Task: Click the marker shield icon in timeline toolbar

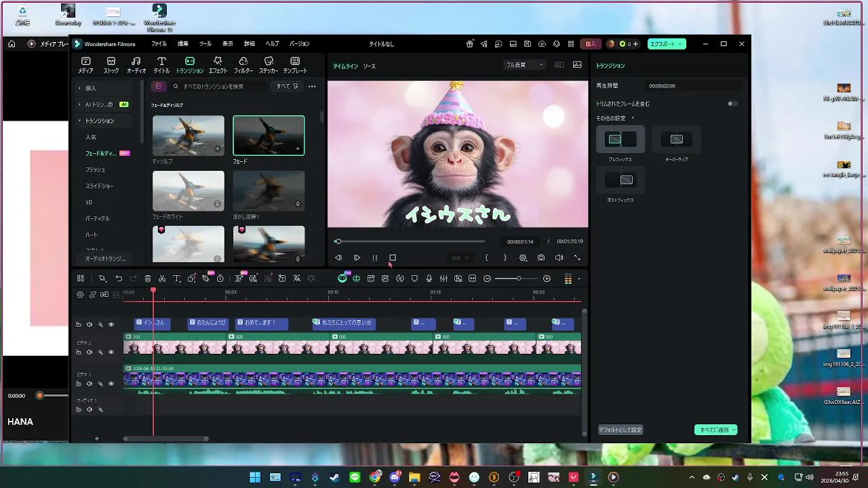Action: click(x=414, y=279)
